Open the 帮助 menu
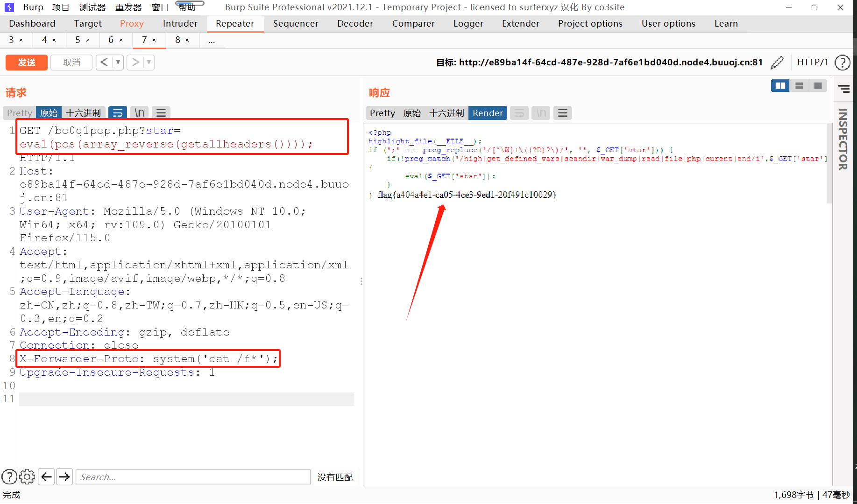Viewport: 857px width, 504px height. pyautogui.click(x=187, y=7)
